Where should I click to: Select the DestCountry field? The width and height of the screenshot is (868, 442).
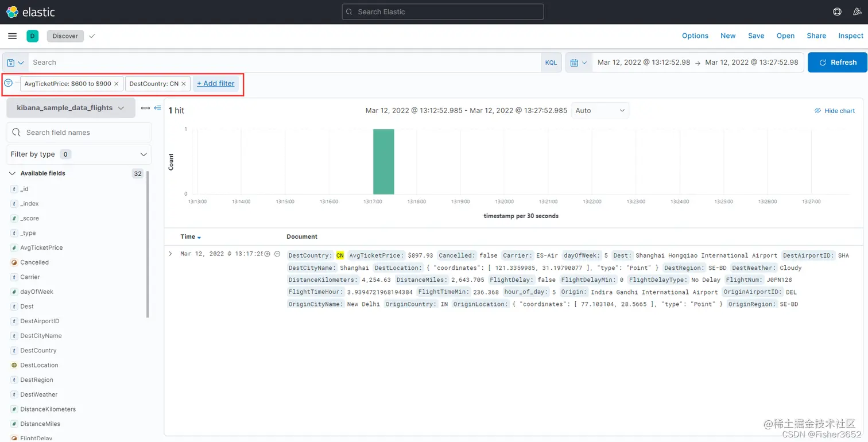click(38, 350)
